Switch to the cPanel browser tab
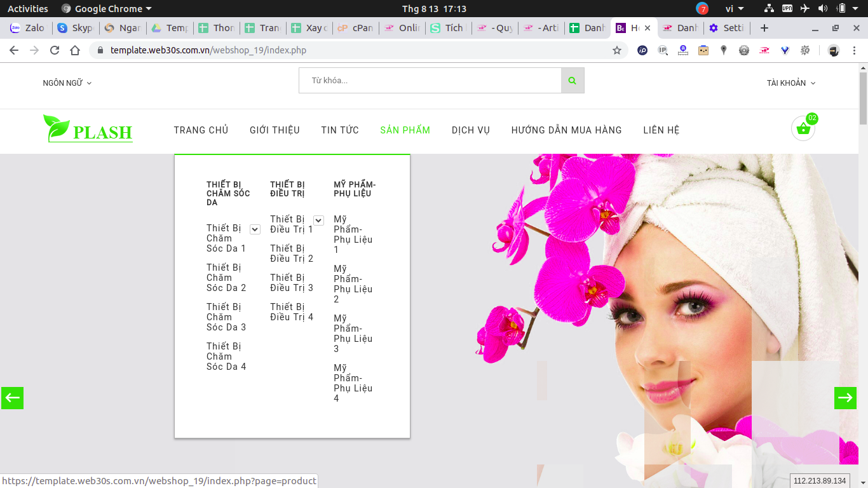Screen dimensions: 868x488 [355, 28]
